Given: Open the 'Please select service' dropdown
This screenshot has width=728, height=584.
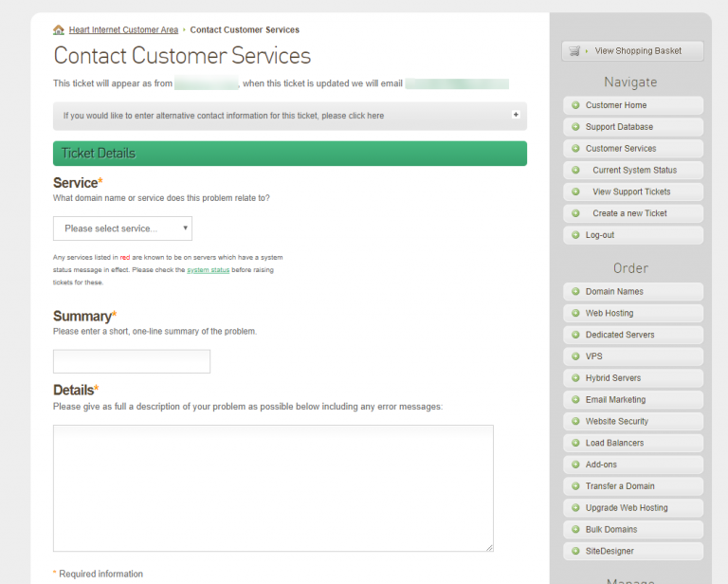Looking at the screenshot, I should 122,228.
